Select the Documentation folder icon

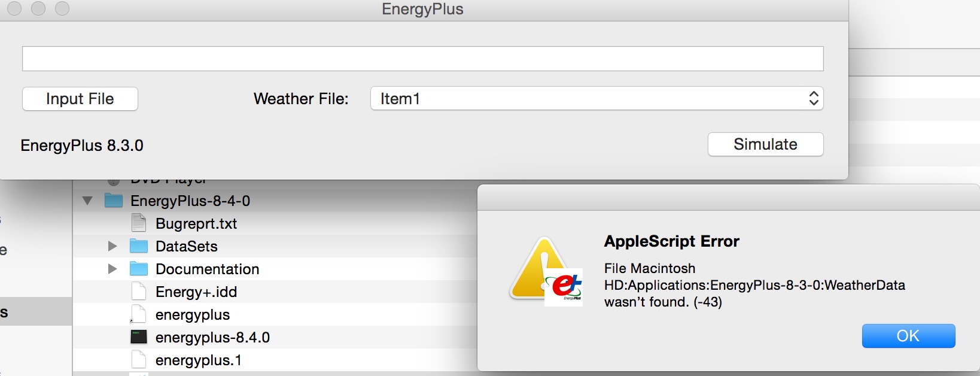click(x=139, y=268)
